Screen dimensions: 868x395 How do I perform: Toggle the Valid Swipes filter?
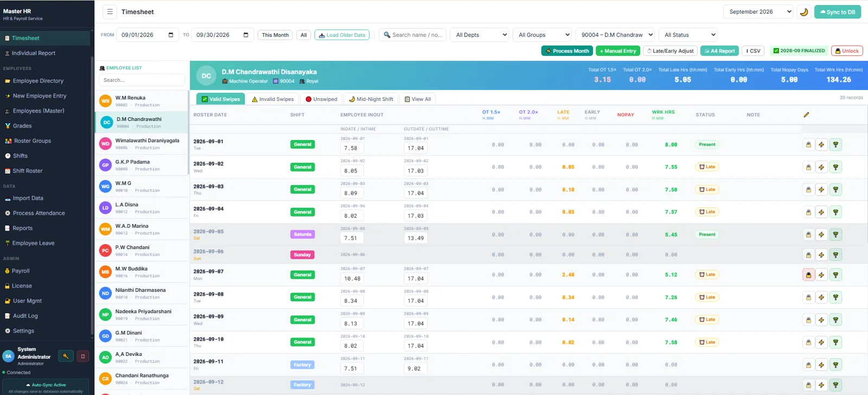pos(220,99)
